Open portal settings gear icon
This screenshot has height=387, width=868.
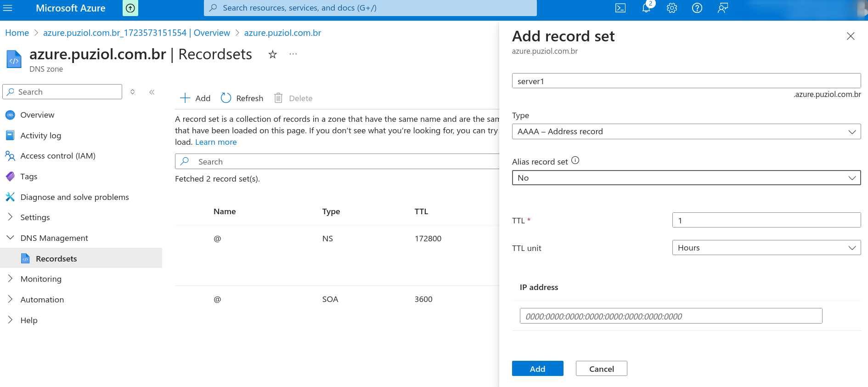(x=671, y=8)
